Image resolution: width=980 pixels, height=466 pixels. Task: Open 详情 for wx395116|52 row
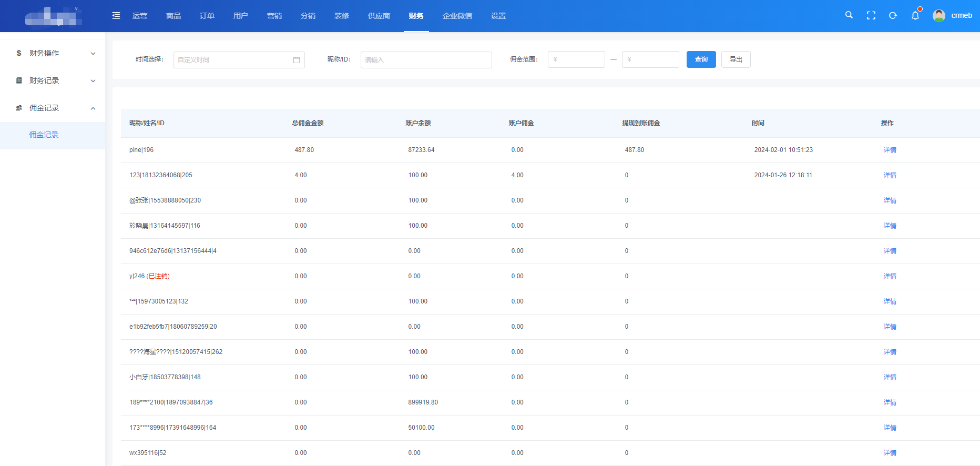pyautogui.click(x=890, y=453)
